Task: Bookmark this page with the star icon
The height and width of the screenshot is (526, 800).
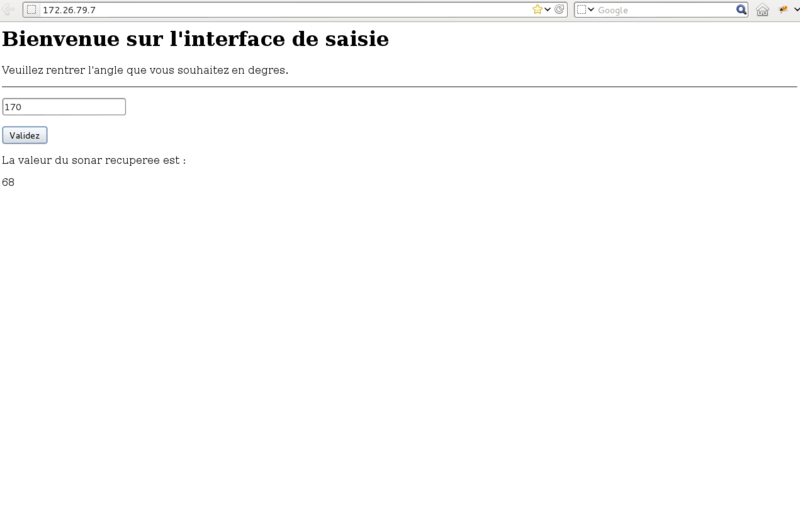Action: pyautogui.click(x=537, y=10)
